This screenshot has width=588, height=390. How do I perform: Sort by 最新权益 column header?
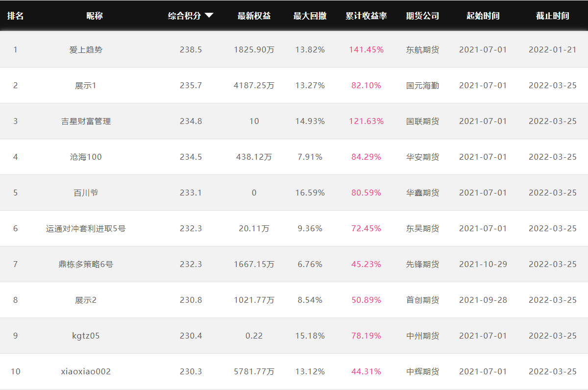coord(254,16)
